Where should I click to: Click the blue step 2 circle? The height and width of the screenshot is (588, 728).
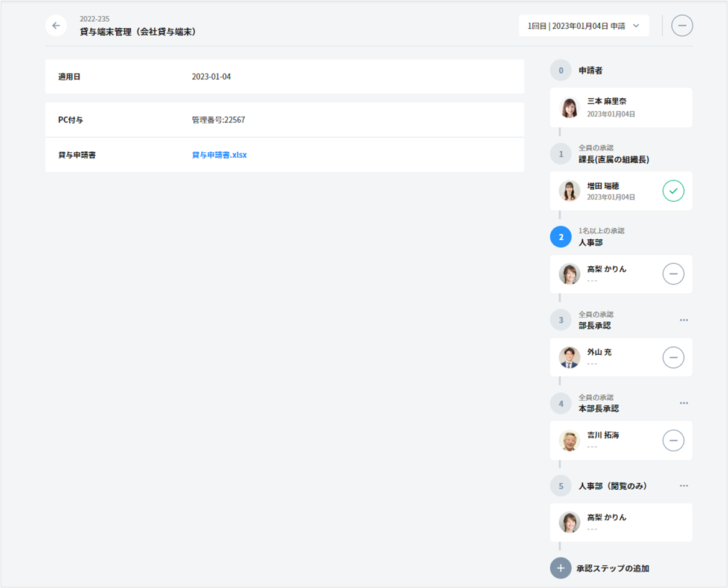pos(560,237)
